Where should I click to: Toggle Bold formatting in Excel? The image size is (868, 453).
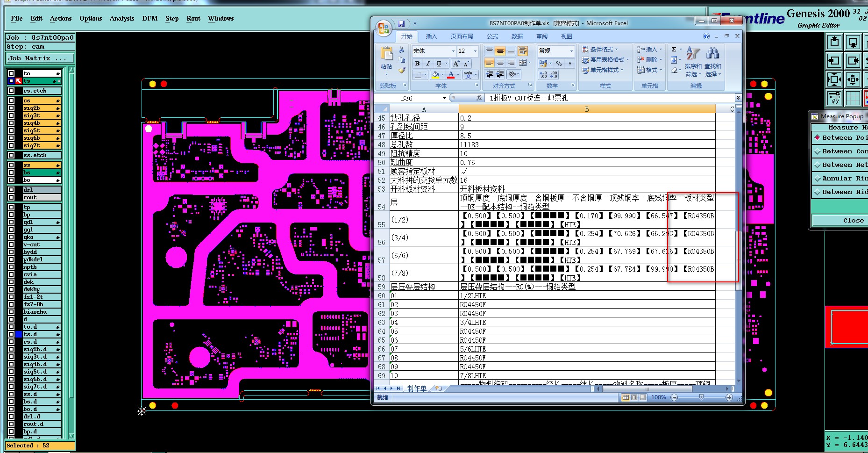417,64
